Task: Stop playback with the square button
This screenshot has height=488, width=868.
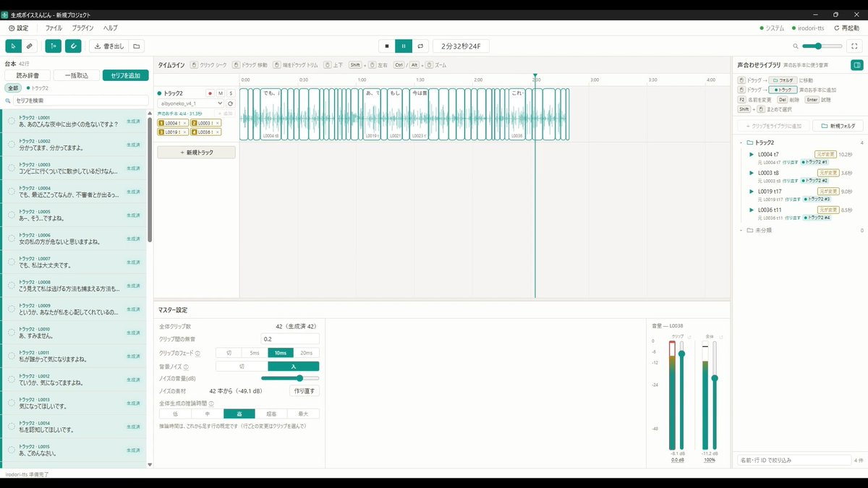Action: pyautogui.click(x=387, y=46)
